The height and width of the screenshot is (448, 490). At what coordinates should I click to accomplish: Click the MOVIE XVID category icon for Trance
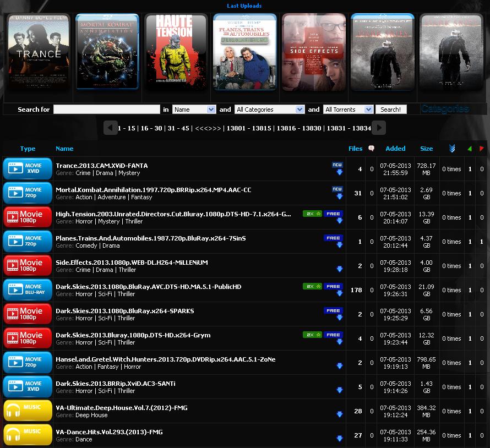(x=28, y=169)
